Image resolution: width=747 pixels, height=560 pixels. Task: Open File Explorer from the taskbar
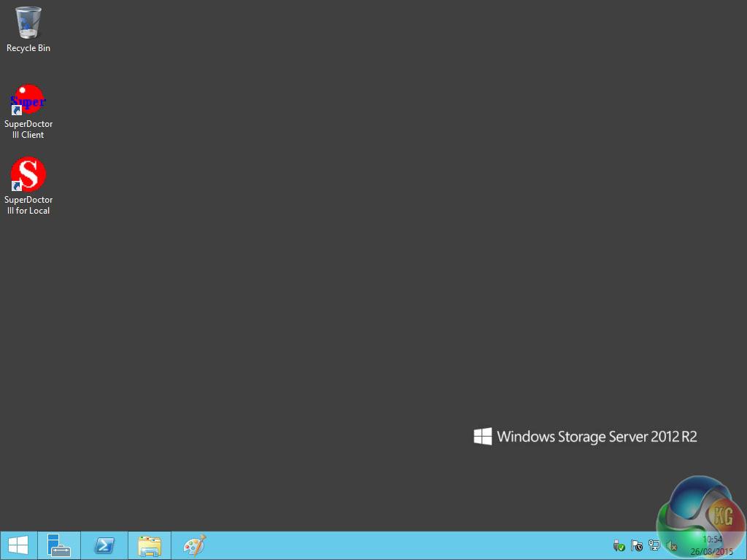pyautogui.click(x=150, y=545)
